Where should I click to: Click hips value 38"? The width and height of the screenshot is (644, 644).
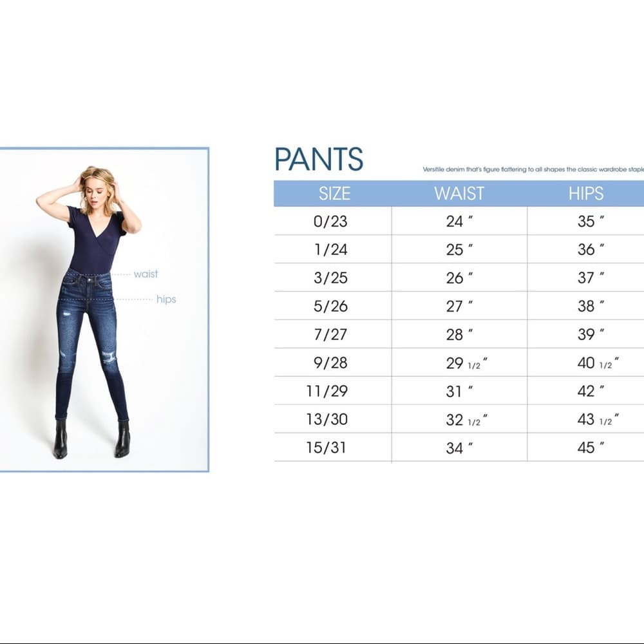point(591,306)
